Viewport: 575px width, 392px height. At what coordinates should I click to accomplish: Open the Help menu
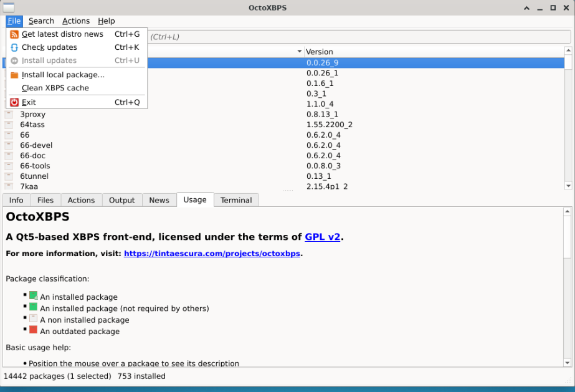(107, 21)
